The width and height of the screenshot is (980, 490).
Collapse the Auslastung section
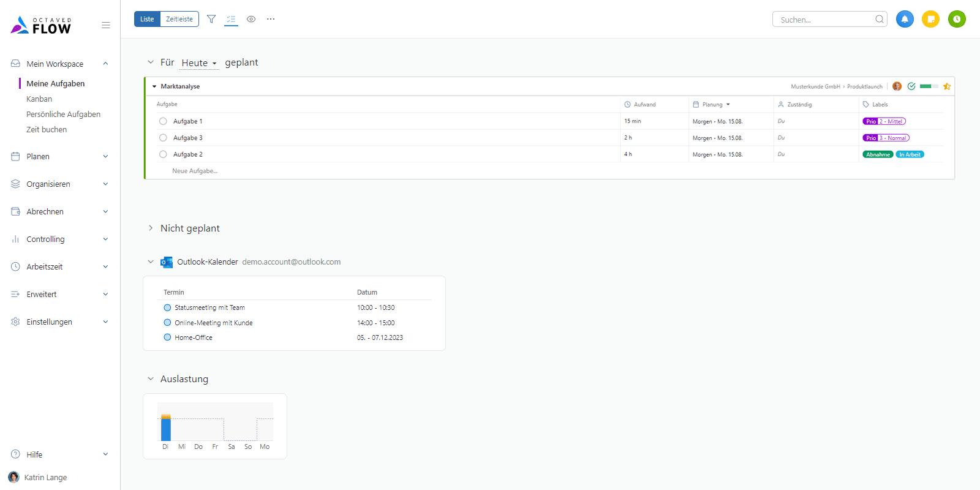[x=151, y=379]
